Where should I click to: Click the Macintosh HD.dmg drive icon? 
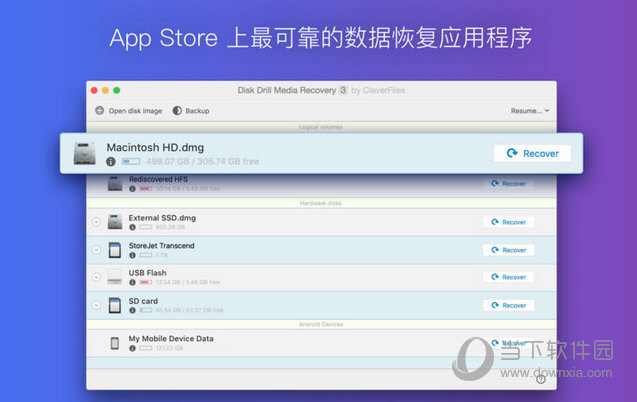click(84, 153)
